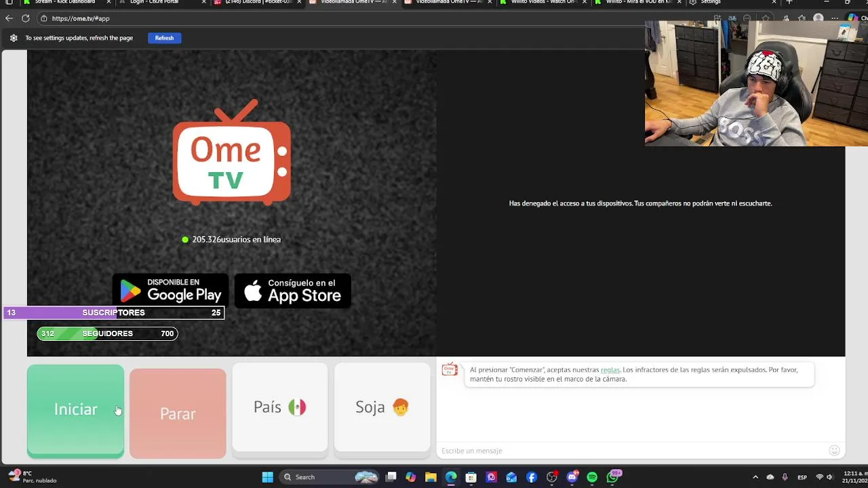Click the blue Refresh button
Image resolution: width=868 pixels, height=488 pixels.
[x=164, y=38]
